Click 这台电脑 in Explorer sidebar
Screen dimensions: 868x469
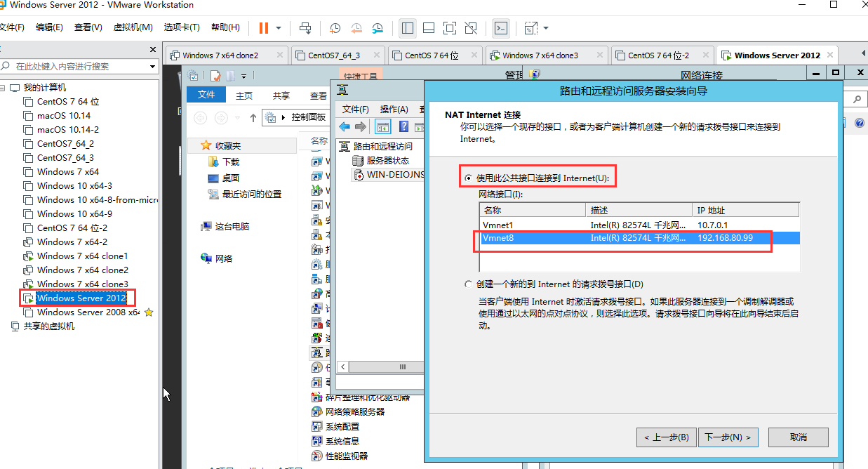point(225,226)
